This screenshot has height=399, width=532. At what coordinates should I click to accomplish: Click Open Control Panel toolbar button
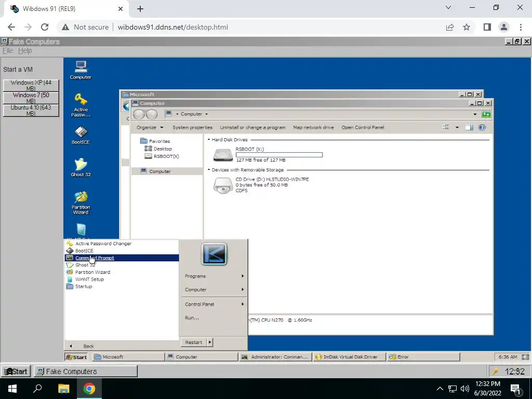(x=363, y=128)
